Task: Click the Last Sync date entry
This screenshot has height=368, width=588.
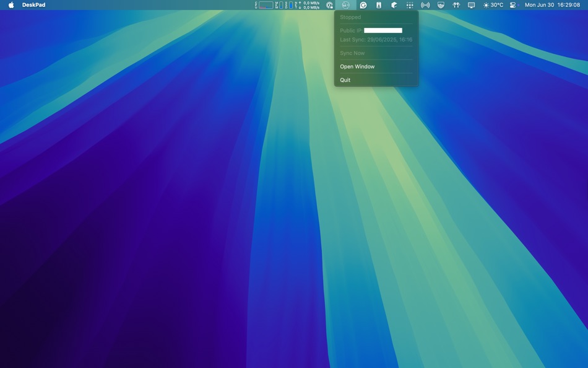Action: point(376,40)
